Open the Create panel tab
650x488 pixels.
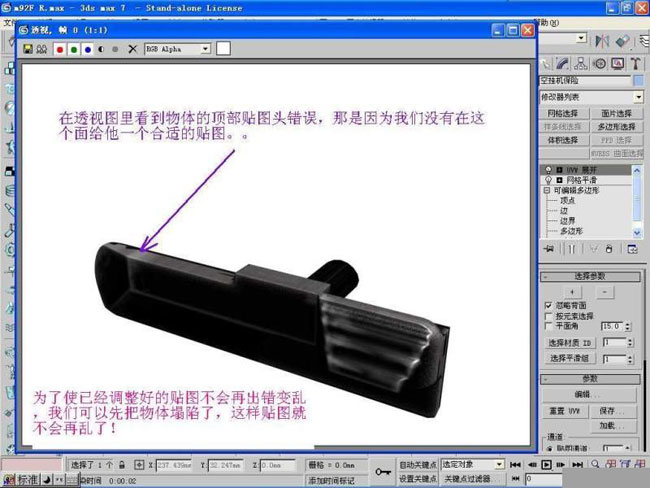[546, 63]
